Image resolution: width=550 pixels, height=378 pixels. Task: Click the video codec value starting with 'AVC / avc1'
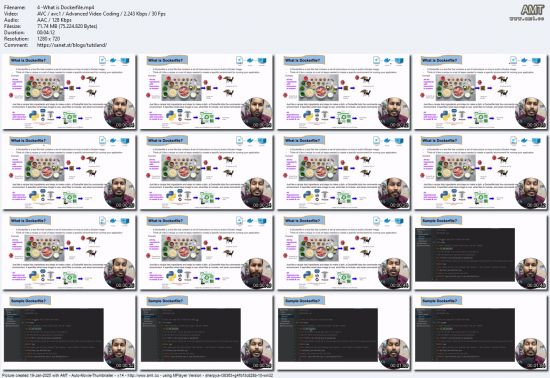click(101, 14)
